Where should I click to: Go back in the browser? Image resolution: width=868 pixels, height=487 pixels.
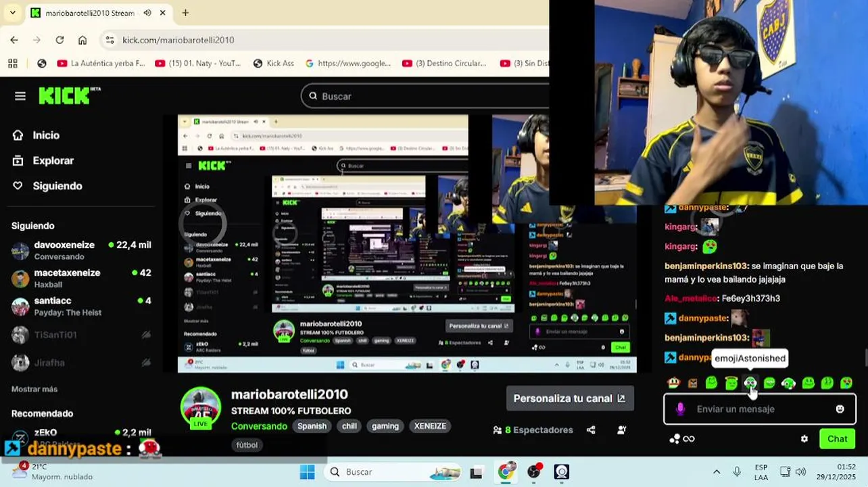pyautogui.click(x=14, y=40)
